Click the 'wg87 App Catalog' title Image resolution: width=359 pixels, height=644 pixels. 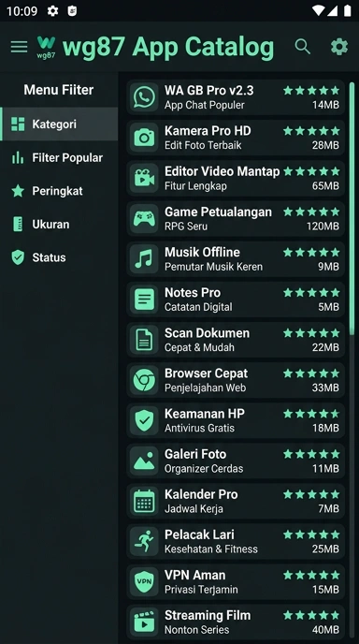[x=168, y=47]
